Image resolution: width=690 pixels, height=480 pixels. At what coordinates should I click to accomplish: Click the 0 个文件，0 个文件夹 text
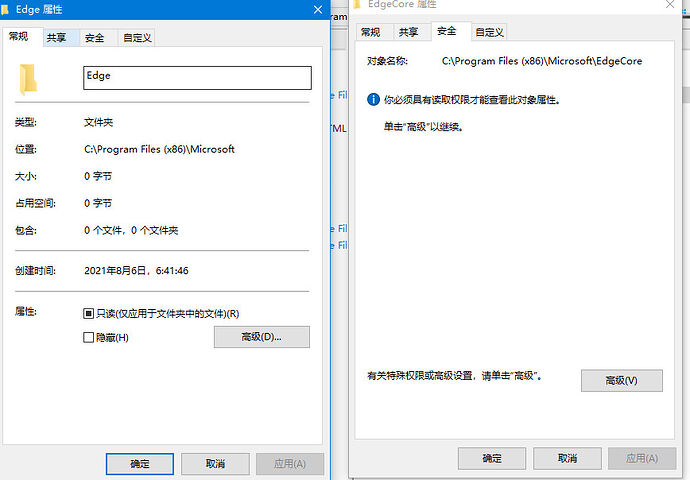131,231
